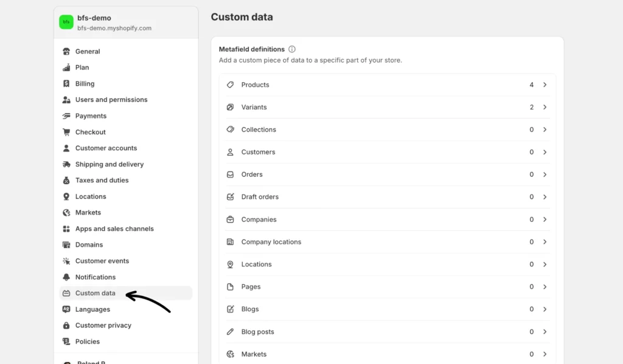Click the Shipping and delivery truck icon
The width and height of the screenshot is (623, 364).
pos(66,164)
